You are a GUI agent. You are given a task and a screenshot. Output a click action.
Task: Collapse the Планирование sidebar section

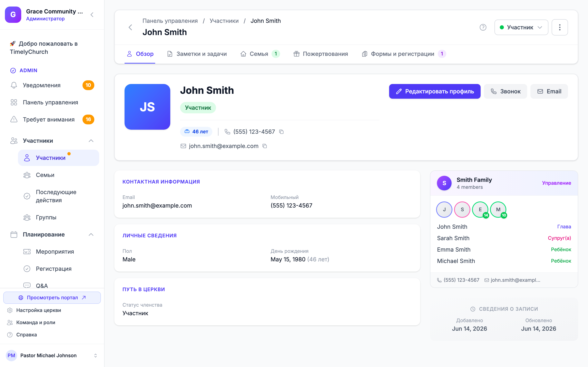click(x=91, y=234)
